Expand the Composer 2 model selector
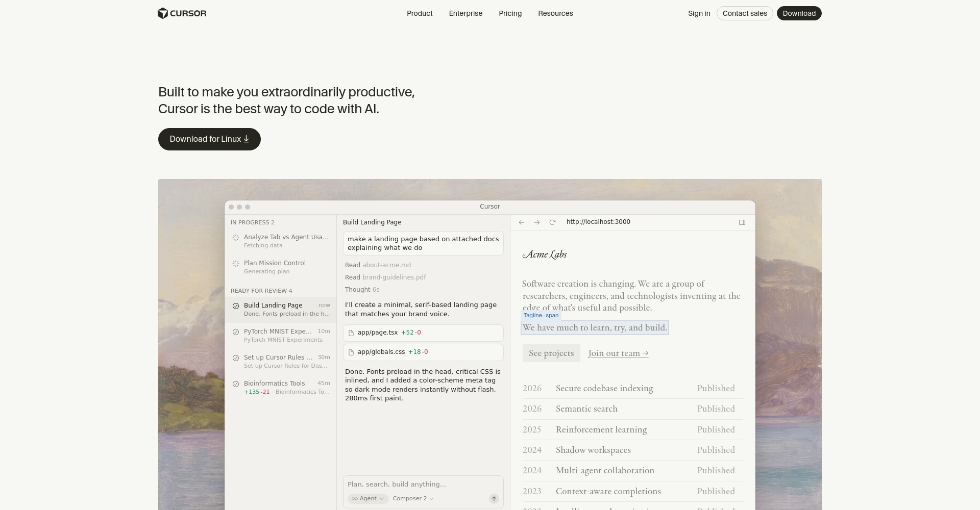This screenshot has width=980, height=510. coord(413,499)
